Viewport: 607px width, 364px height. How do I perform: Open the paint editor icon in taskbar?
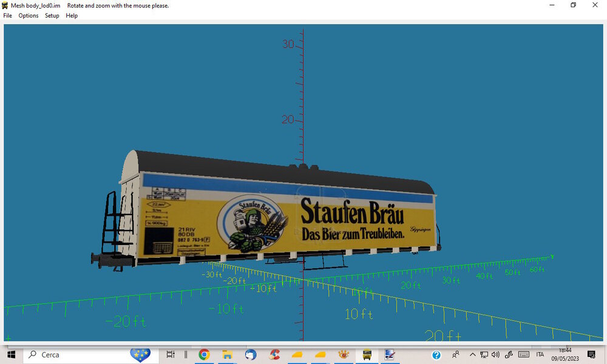(x=390, y=354)
